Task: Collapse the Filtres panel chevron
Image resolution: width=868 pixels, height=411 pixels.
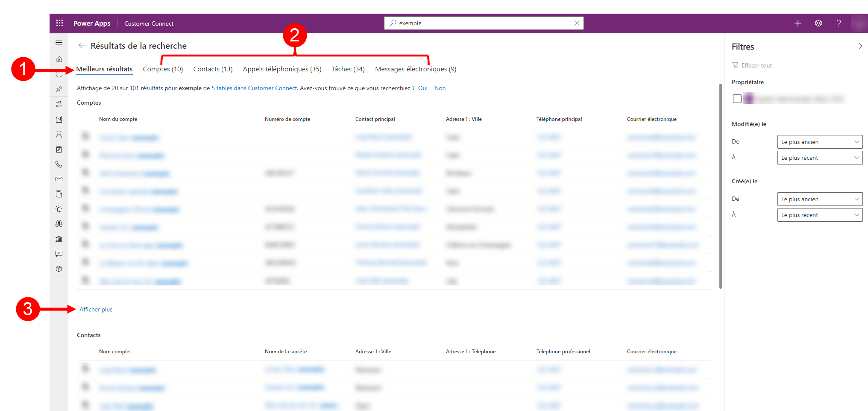Action: coord(860,46)
